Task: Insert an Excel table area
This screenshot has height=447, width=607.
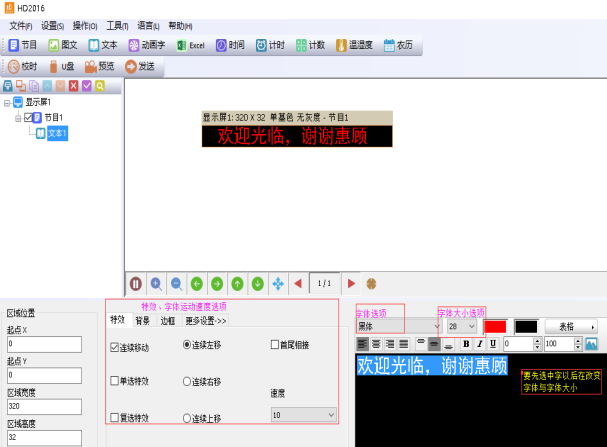Action: coord(190,45)
